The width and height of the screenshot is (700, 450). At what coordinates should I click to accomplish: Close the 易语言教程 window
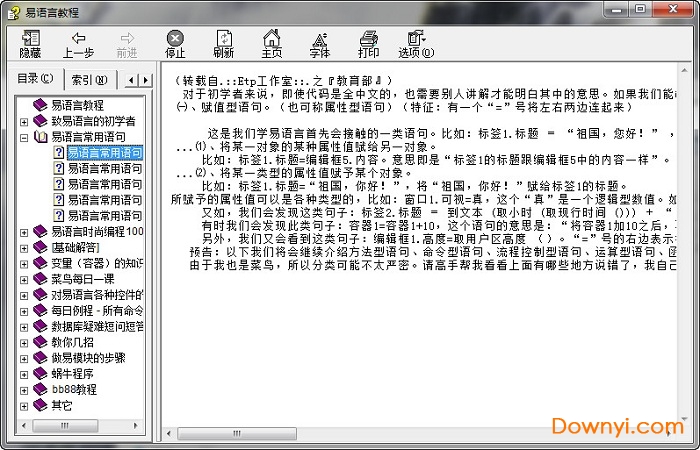click(x=674, y=9)
